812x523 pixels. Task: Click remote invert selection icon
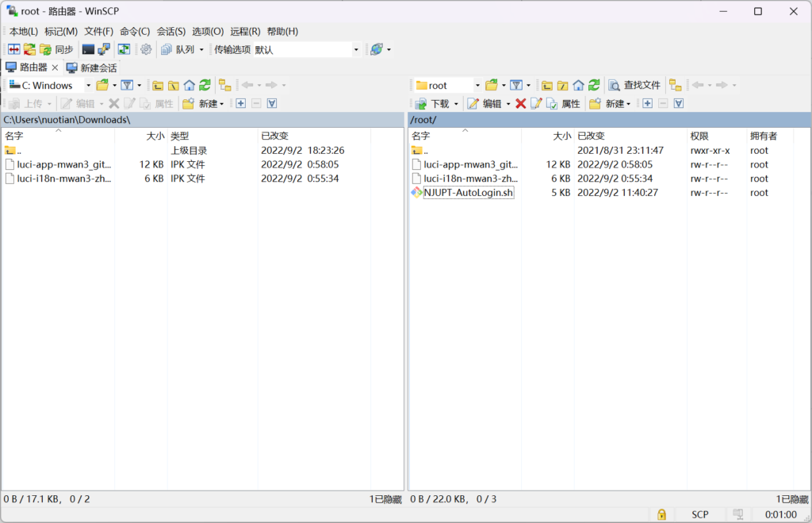[679, 104]
